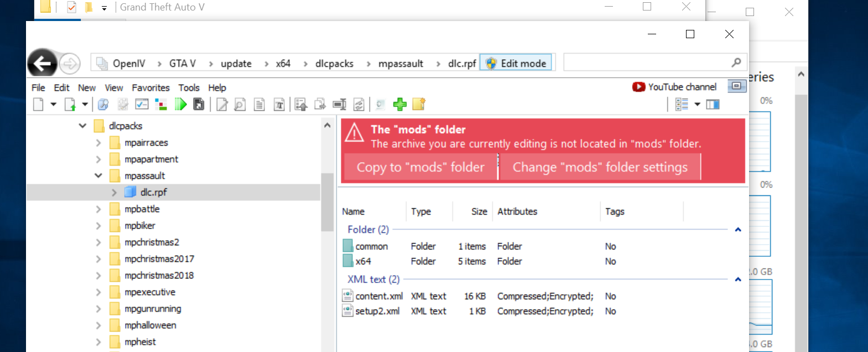Click the green play arrow toolbar icon
Viewport: 868px width, 352px height.
[180, 104]
